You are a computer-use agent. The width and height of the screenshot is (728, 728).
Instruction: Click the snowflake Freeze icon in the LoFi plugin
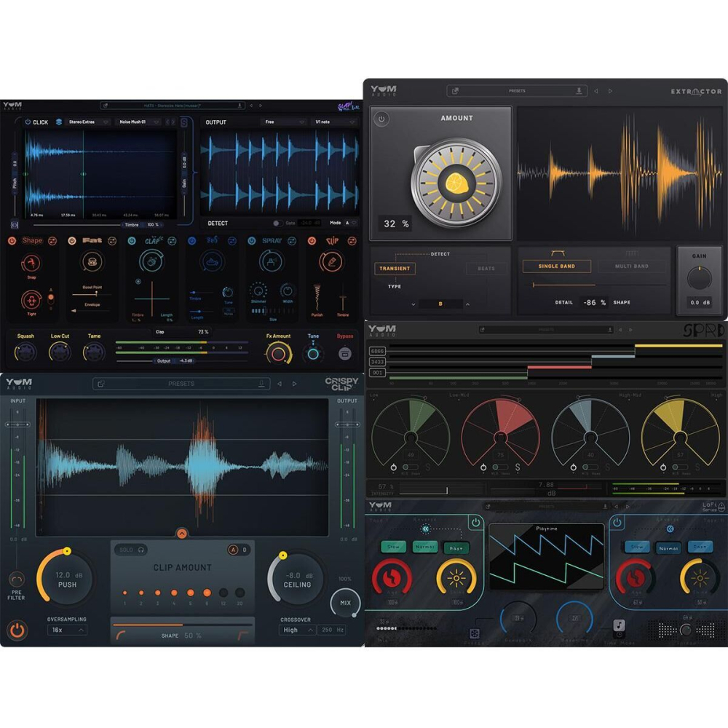point(474,633)
